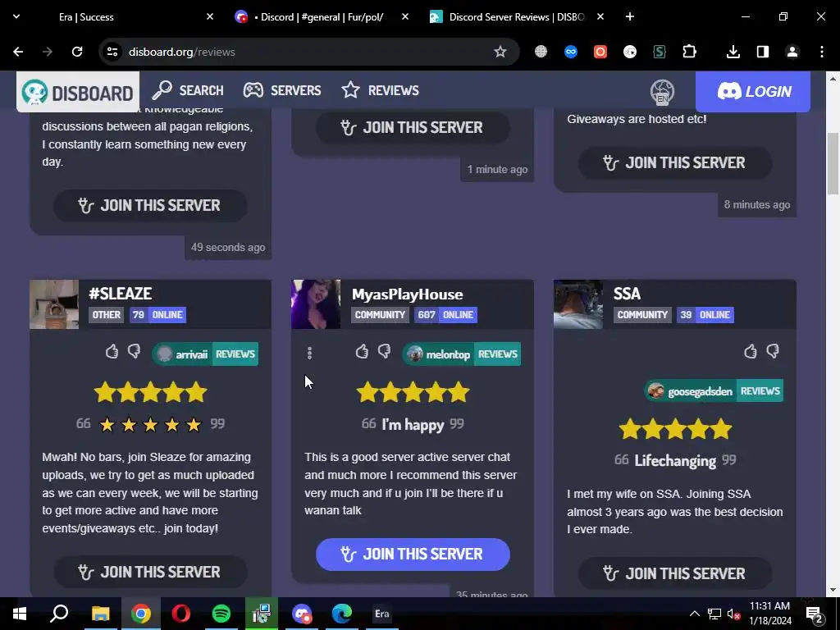Thumbs down the #SLEAZE review
The height and width of the screenshot is (630, 840).
pos(134,351)
